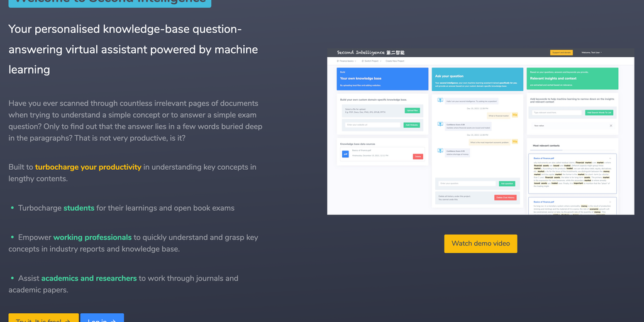Click Add Website button in preview

411,125
